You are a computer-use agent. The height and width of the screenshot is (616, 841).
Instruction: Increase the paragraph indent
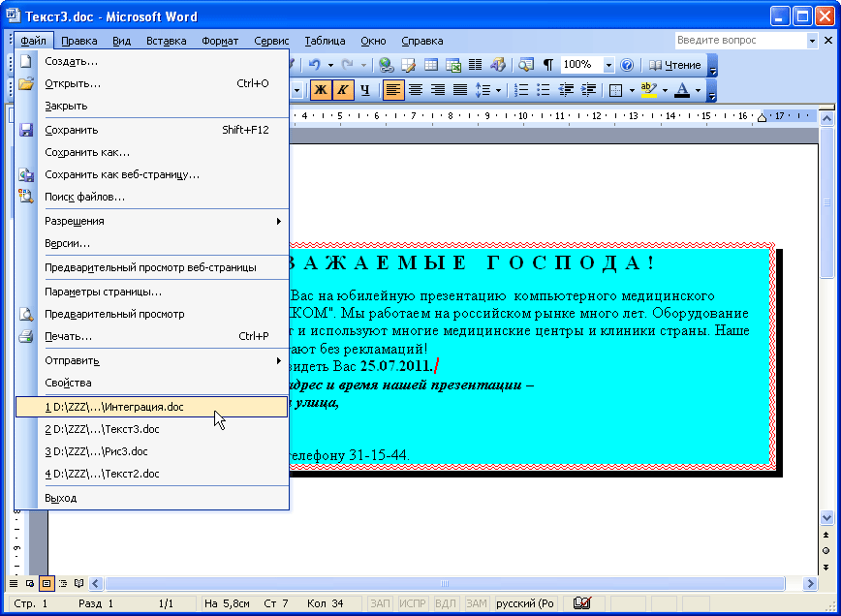coord(588,90)
